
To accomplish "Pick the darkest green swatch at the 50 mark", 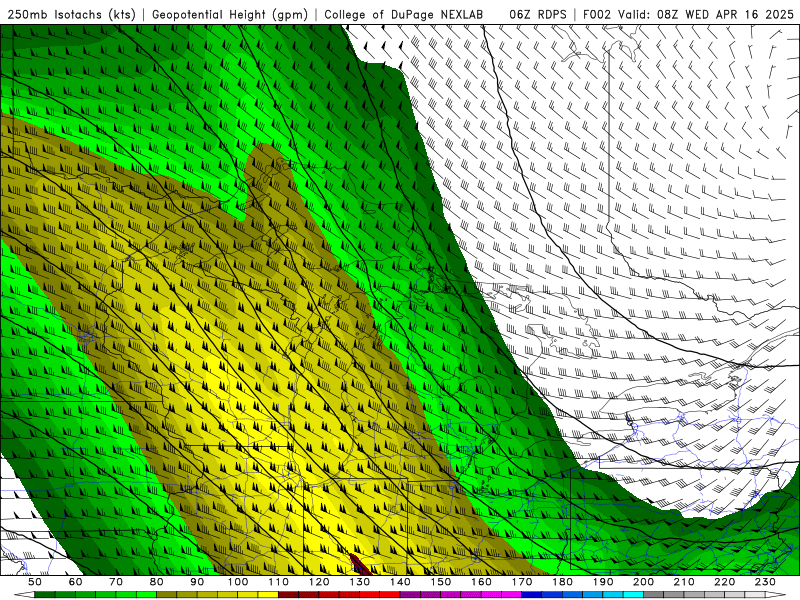I will tap(45, 595).
